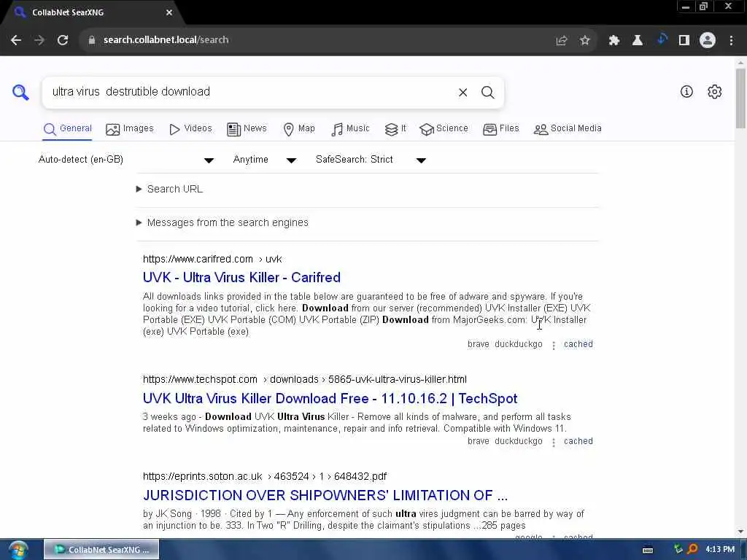Screen dimensions: 747x560
Task: Open the extensions puzzle icon
Action: pos(614,41)
